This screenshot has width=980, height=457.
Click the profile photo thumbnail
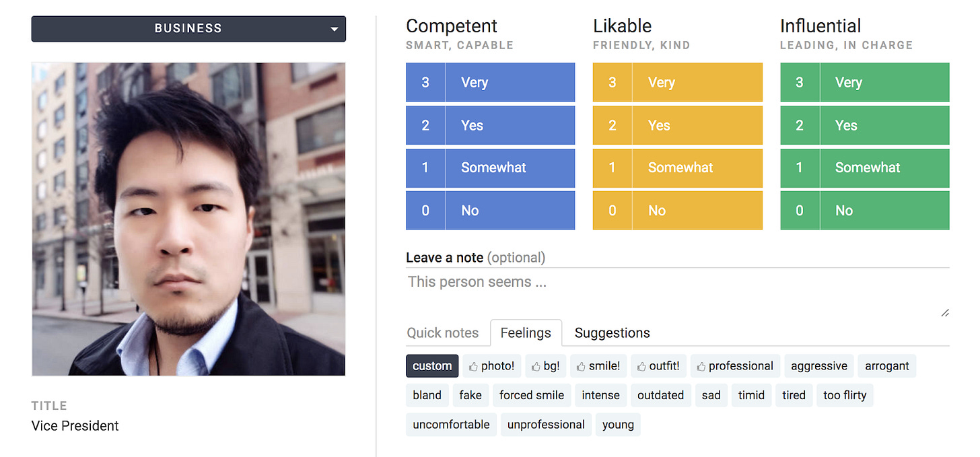click(188, 219)
